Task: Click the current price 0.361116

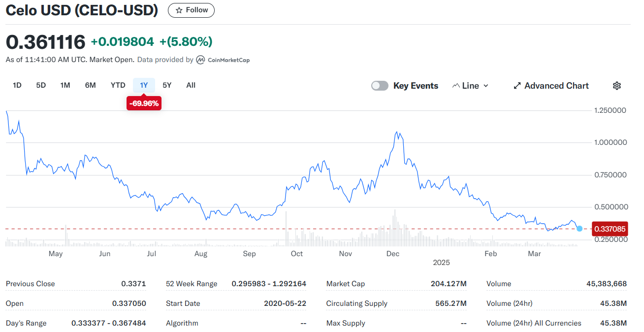Action: coord(45,42)
